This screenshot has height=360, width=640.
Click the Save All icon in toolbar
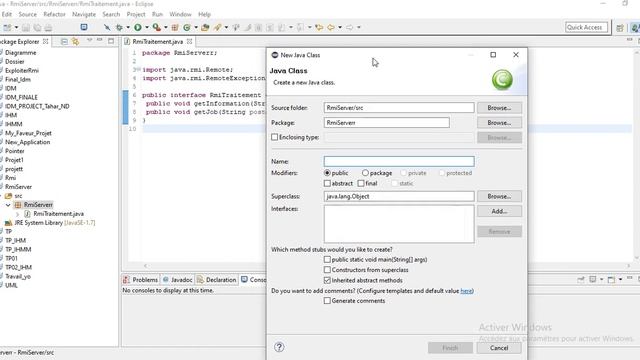[37, 27]
